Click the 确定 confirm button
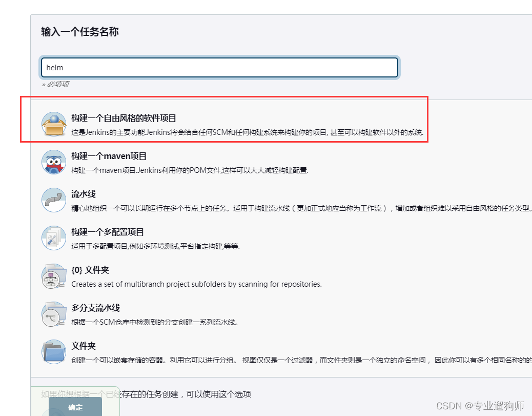The width and height of the screenshot is (532, 416). pyautogui.click(x=75, y=407)
